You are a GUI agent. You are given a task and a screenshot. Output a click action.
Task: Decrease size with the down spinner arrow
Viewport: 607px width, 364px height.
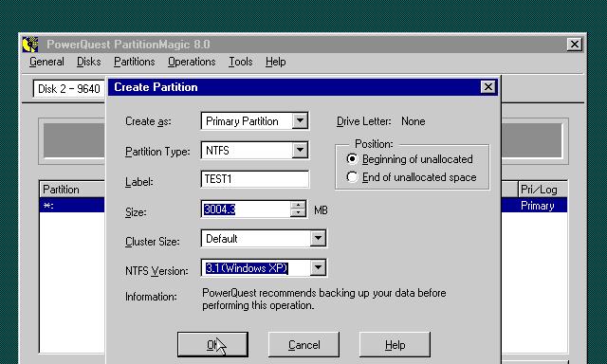pos(298,213)
